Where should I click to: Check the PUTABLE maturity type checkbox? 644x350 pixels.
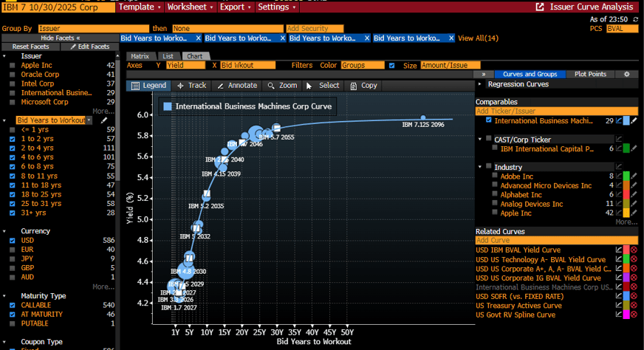(x=13, y=323)
